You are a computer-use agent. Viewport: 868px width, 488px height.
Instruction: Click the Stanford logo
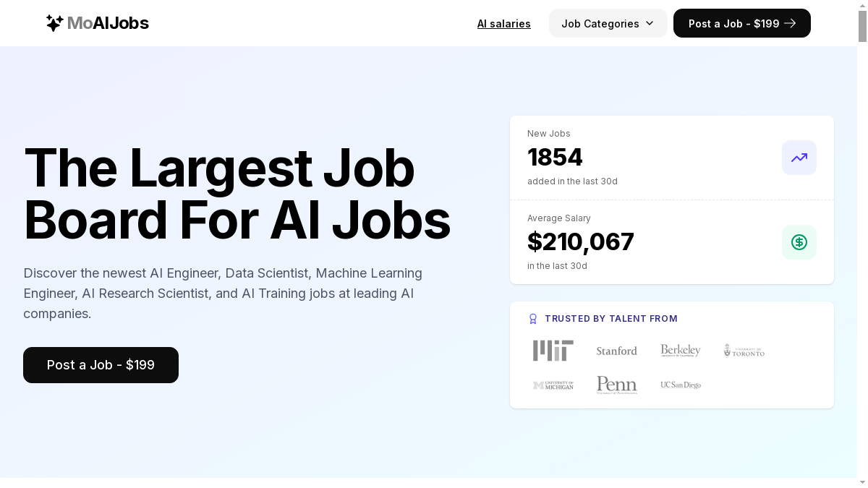(x=616, y=351)
